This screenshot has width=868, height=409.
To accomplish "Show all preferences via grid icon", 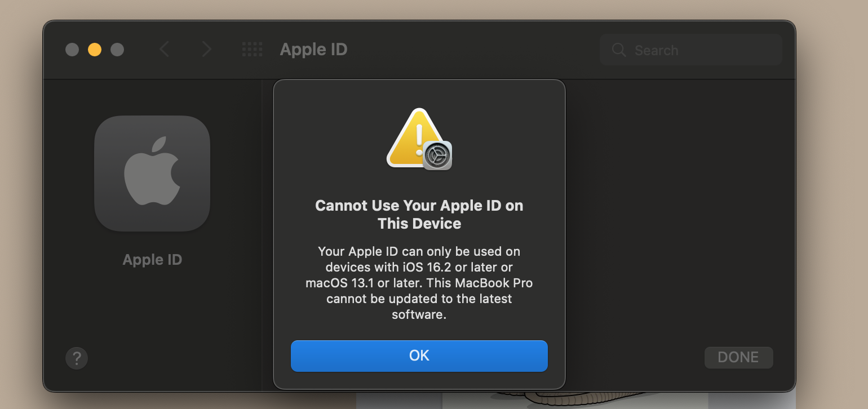I will [x=252, y=50].
